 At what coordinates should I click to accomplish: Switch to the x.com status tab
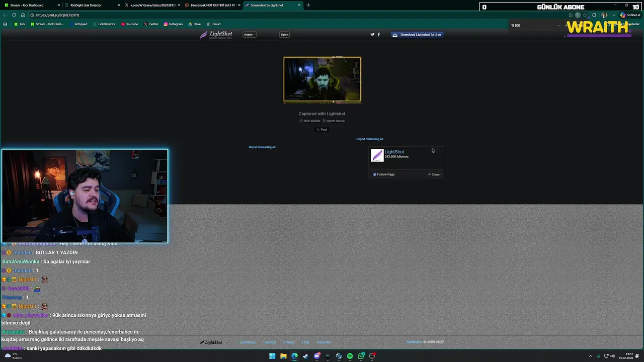(152, 5)
